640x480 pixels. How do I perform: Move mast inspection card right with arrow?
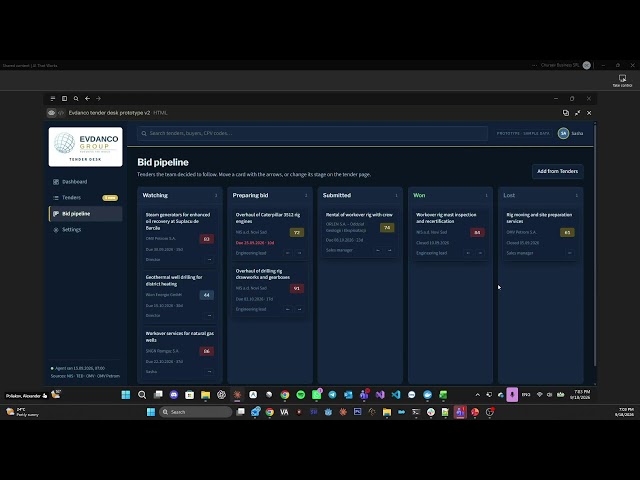click(480, 253)
